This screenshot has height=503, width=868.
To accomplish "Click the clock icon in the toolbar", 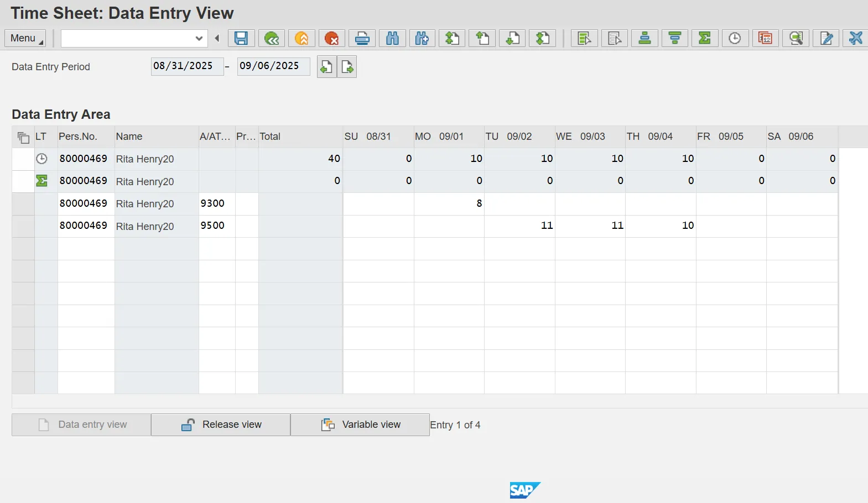I will (x=735, y=38).
